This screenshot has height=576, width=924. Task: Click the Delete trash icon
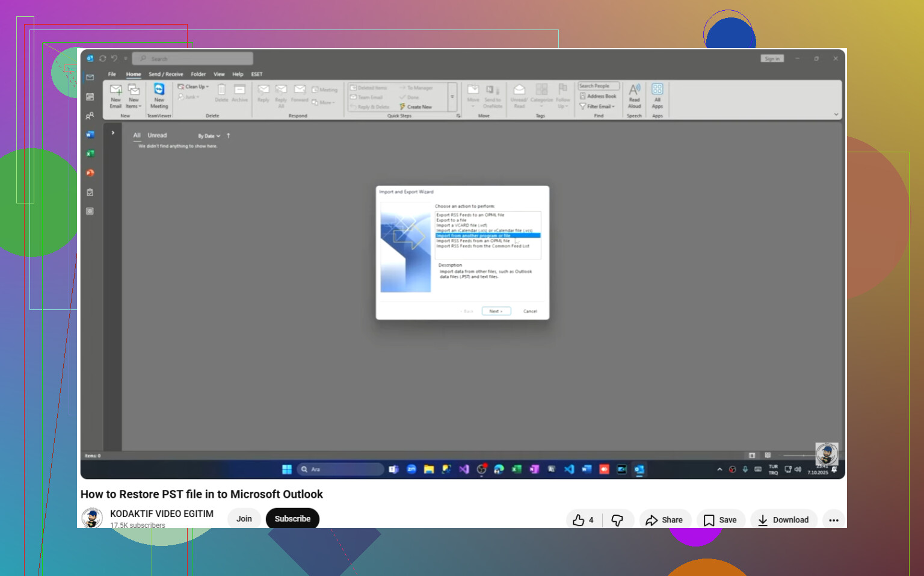tap(221, 93)
